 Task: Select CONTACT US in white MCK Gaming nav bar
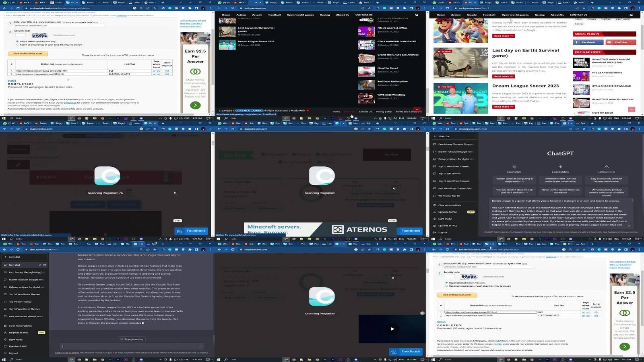578,15
